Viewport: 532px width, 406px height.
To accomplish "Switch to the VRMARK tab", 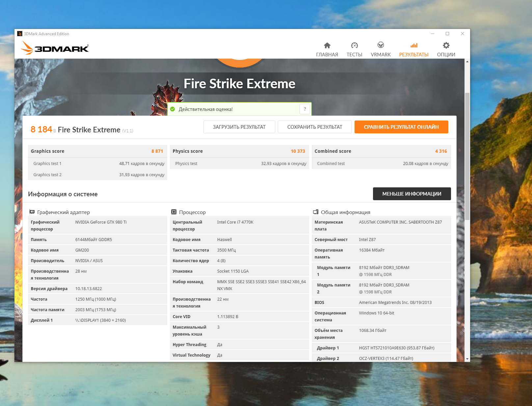I will click(381, 55).
